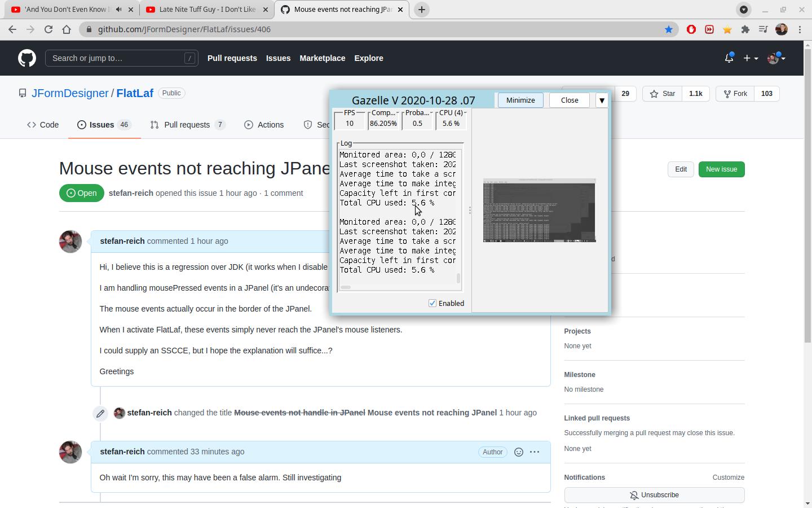Star the FlatLaf repository

pos(663,94)
